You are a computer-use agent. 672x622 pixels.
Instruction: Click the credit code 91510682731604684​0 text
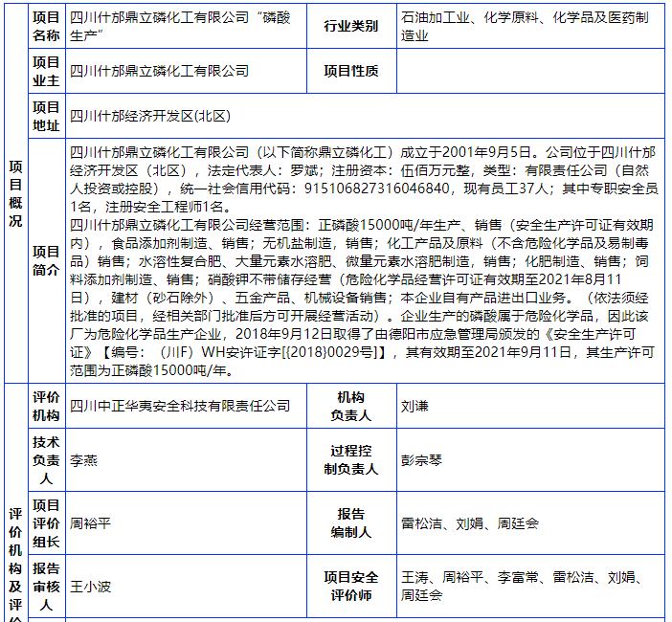377,189
